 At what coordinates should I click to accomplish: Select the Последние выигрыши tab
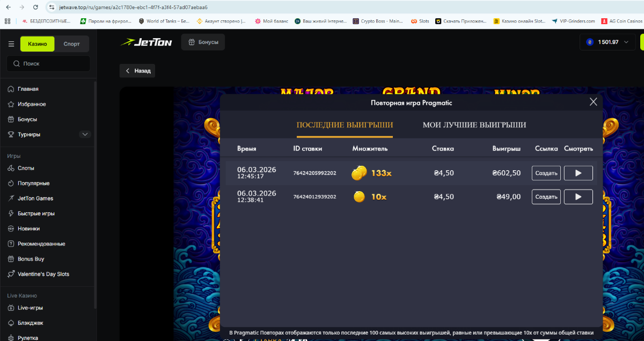(x=345, y=125)
